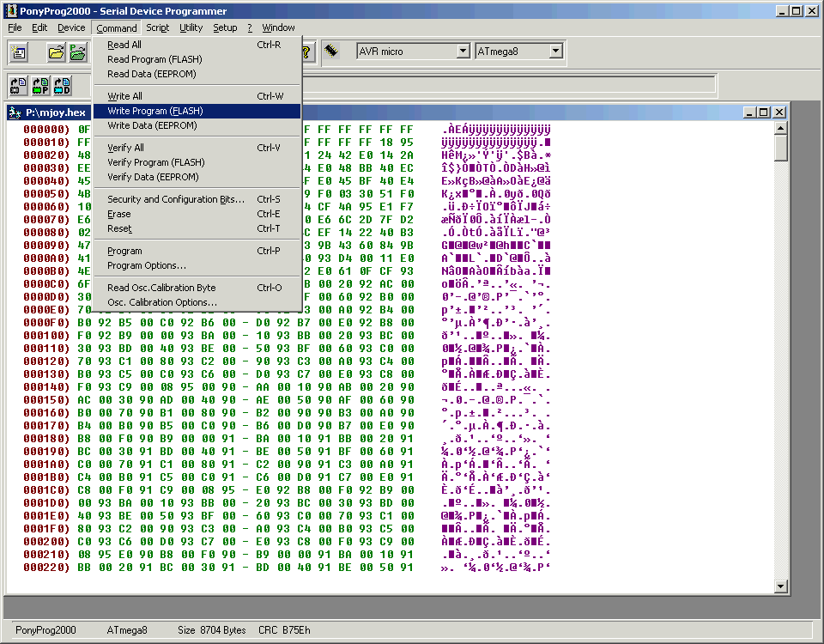The width and height of the screenshot is (824, 644).
Task: Open the Setup menu
Action: click(x=225, y=27)
